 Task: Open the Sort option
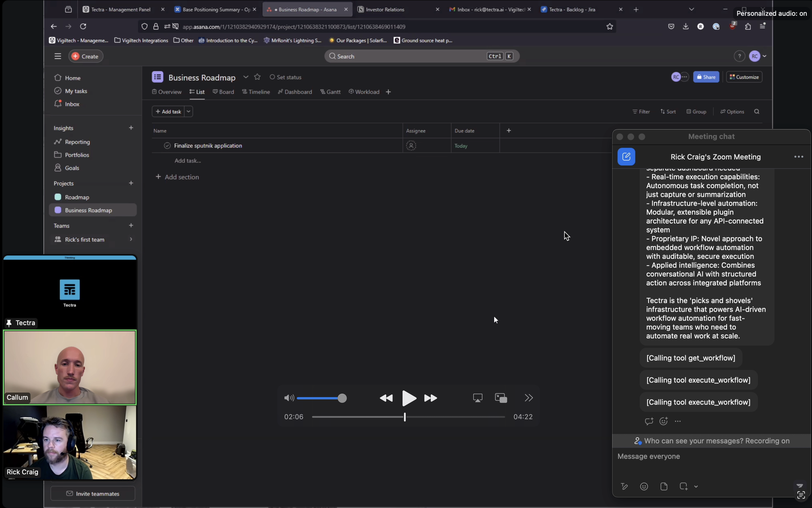pos(668,111)
